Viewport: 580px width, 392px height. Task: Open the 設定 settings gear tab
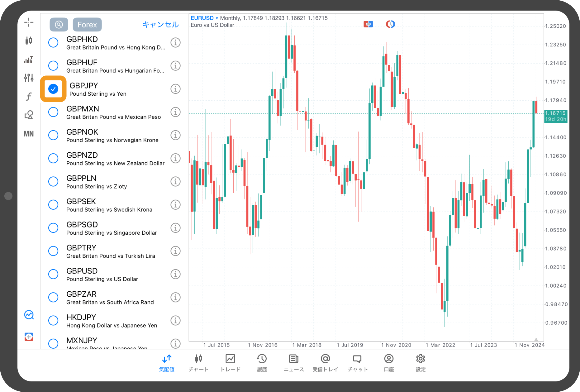point(421,363)
